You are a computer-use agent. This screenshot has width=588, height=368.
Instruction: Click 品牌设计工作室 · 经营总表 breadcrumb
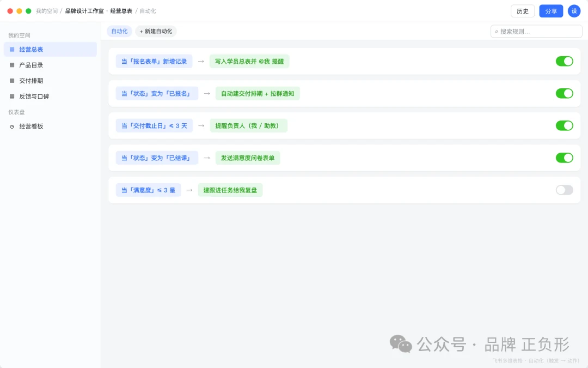pyautogui.click(x=99, y=11)
